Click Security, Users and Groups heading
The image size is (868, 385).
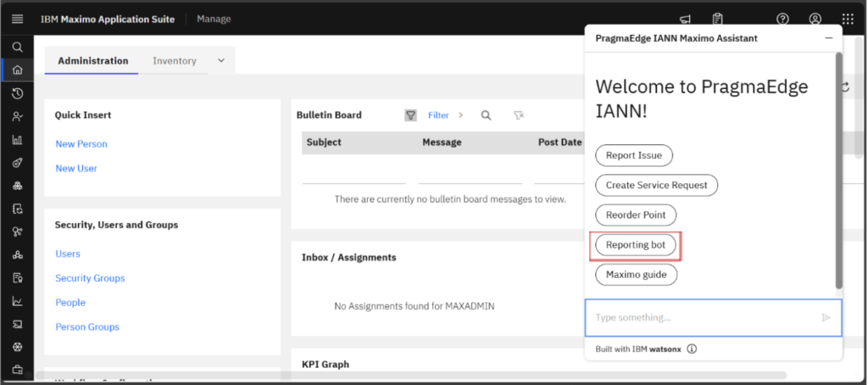pyautogui.click(x=116, y=225)
